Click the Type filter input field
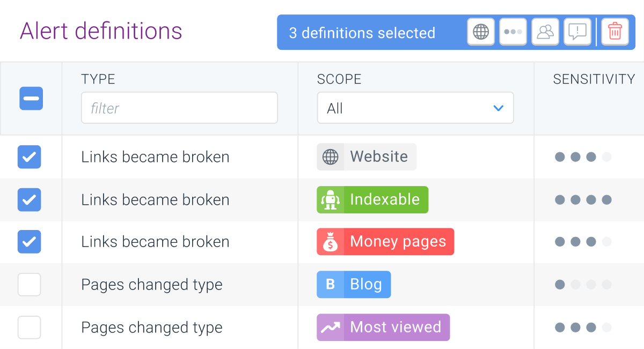644x349 pixels. pos(179,108)
